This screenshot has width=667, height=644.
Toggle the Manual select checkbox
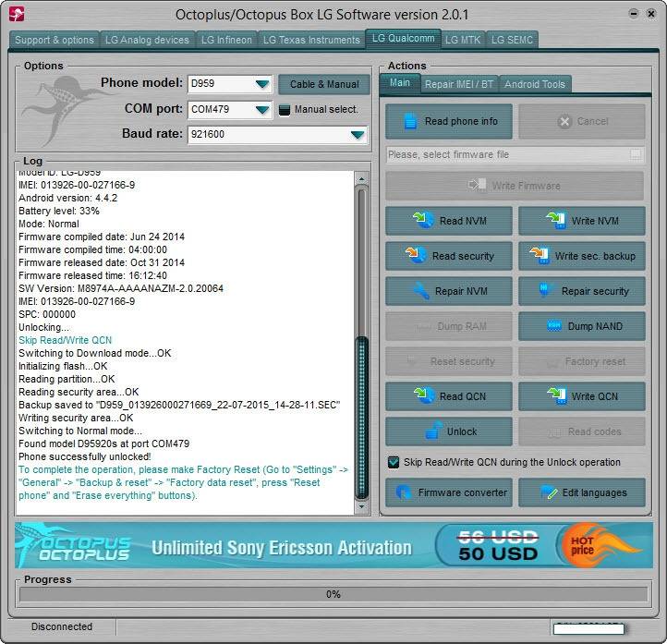tap(284, 110)
